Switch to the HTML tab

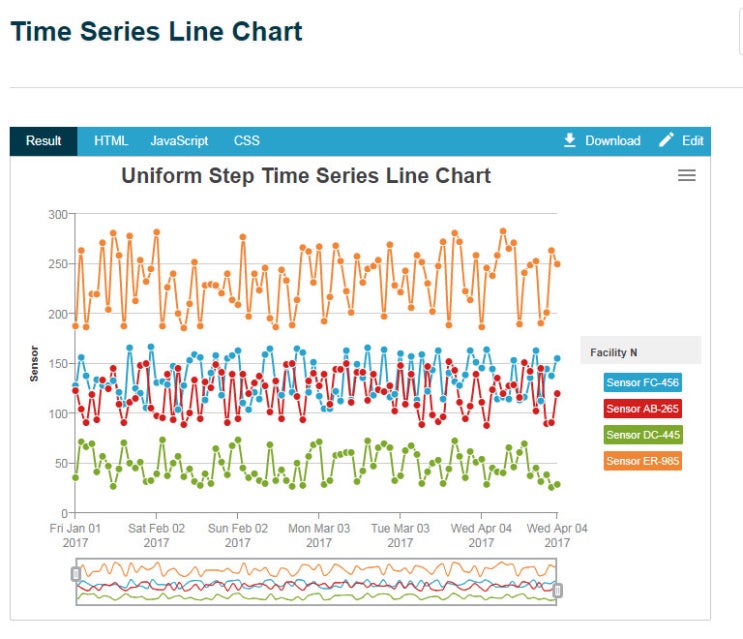(x=111, y=141)
